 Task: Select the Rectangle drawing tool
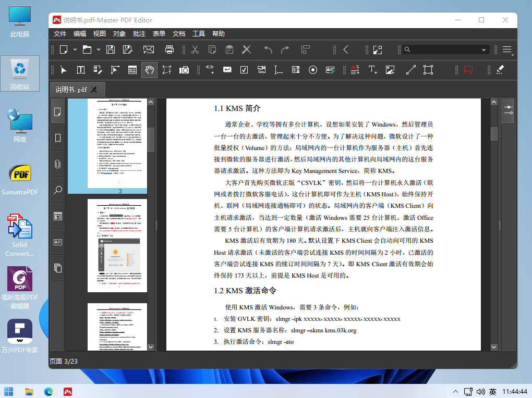(x=428, y=70)
